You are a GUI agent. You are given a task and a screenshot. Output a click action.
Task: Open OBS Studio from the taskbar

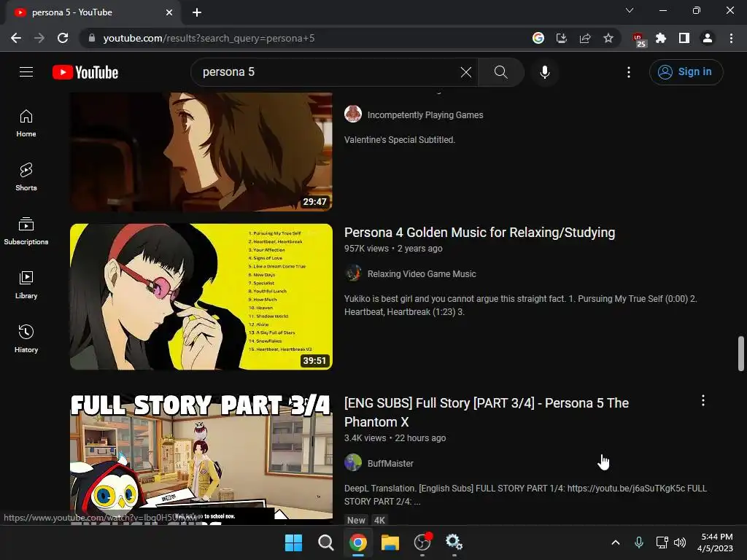[422, 542]
